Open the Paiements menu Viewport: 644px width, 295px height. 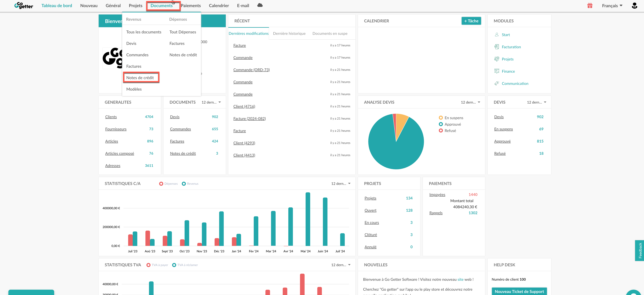click(x=191, y=6)
